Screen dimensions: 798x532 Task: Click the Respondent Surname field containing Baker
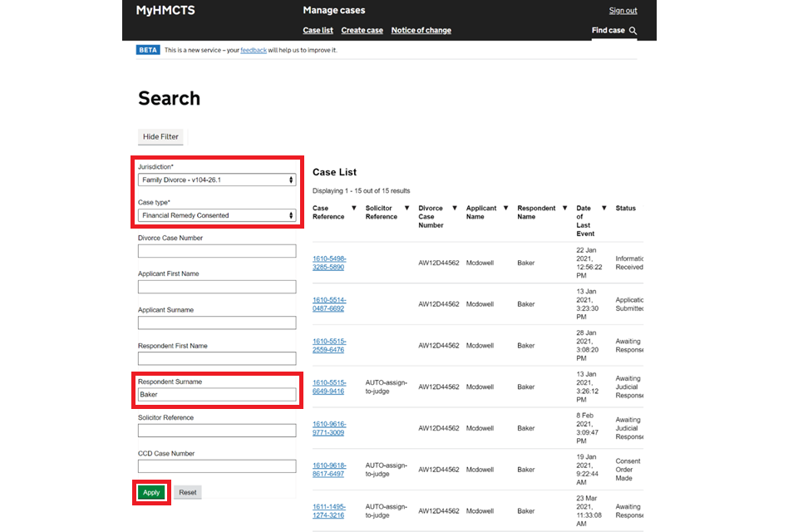click(x=217, y=395)
